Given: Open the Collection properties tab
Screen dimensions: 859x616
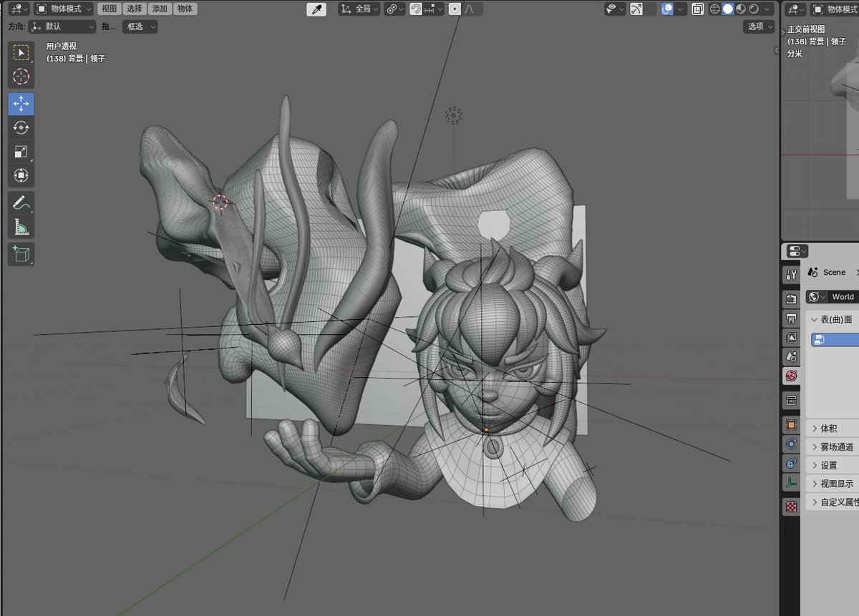Looking at the screenshot, I should tap(791, 400).
